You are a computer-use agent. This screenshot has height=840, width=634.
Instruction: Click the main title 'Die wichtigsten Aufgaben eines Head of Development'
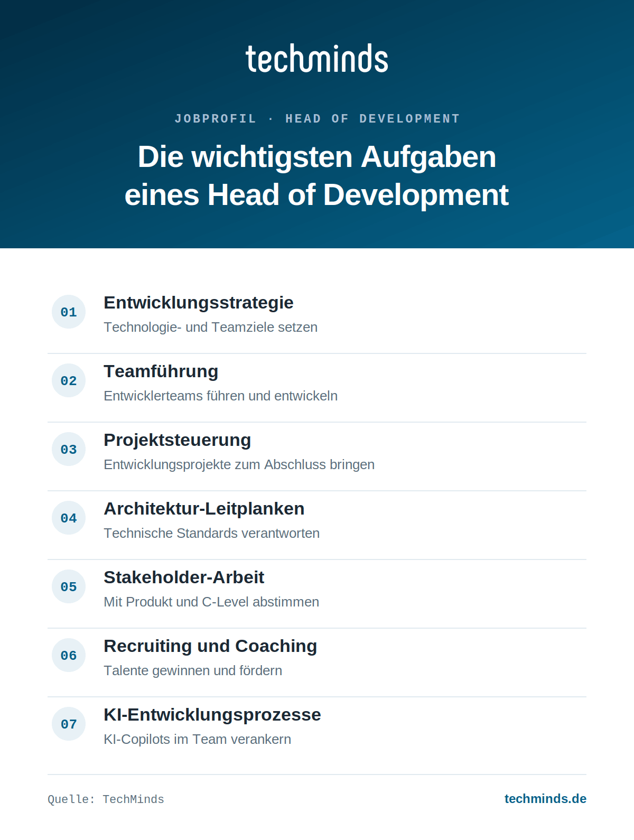[x=317, y=176]
